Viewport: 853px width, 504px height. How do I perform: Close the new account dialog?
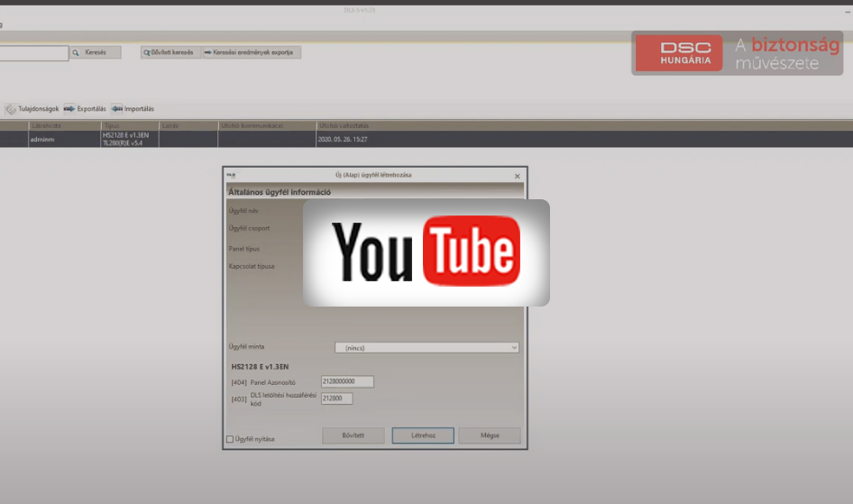point(517,176)
